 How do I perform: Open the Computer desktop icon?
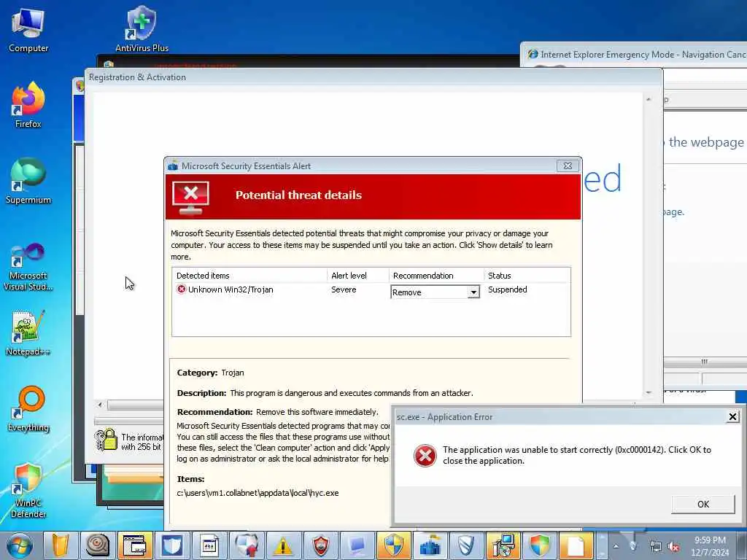(28, 30)
